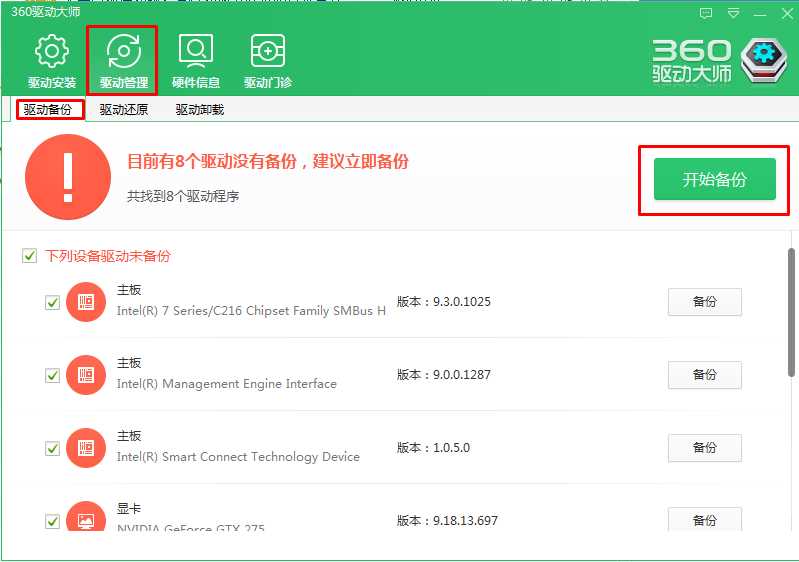Click 备份 for Management Engine Interface
Image resolution: width=799 pixels, height=562 pixels.
point(705,374)
